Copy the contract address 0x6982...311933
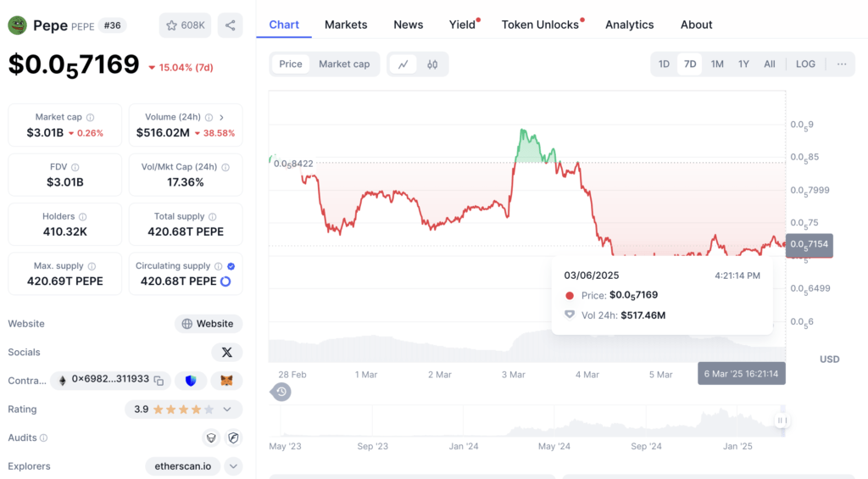The width and height of the screenshot is (868, 479). (159, 381)
